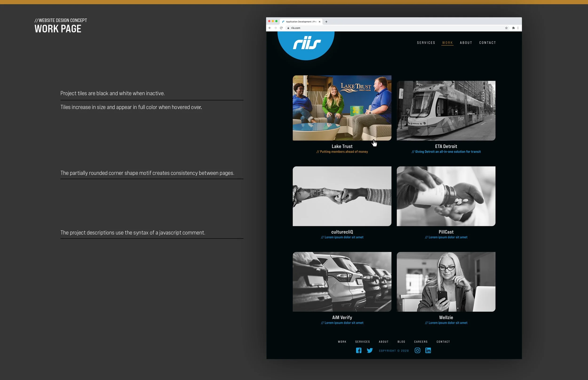
Task: Click the browser reload icon
Action: (281, 28)
